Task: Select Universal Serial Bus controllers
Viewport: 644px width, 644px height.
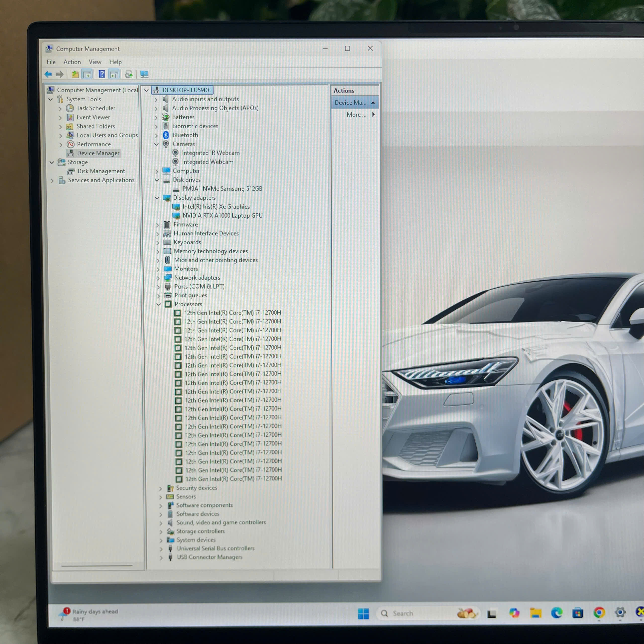Action: pyautogui.click(x=215, y=548)
